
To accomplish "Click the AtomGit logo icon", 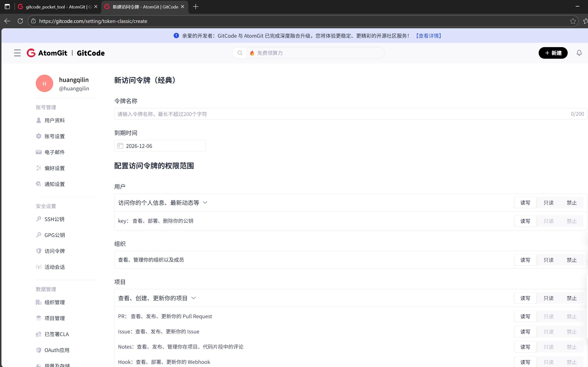I will click(31, 53).
